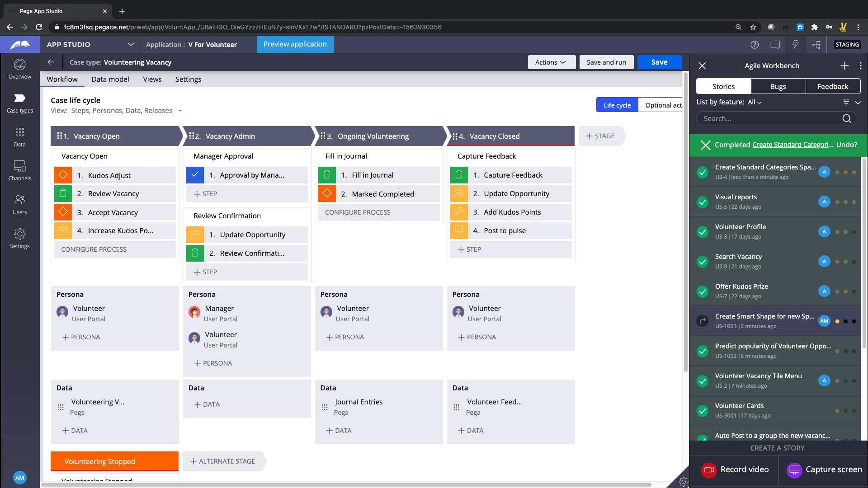Click the Undo? link in the completed banner
The width and height of the screenshot is (868, 488).
pyautogui.click(x=847, y=145)
